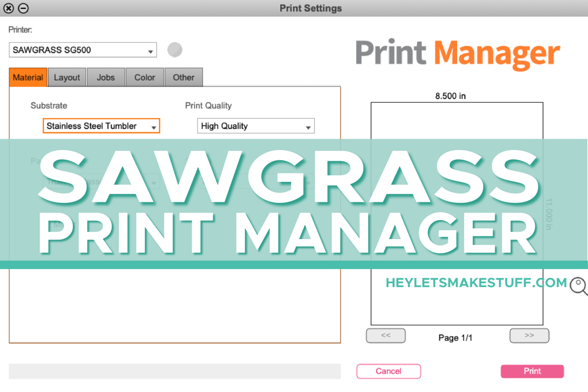Open the Print Quality dropdown showing High Quality
Image resolution: width=588 pixels, height=392 pixels.
coord(255,126)
